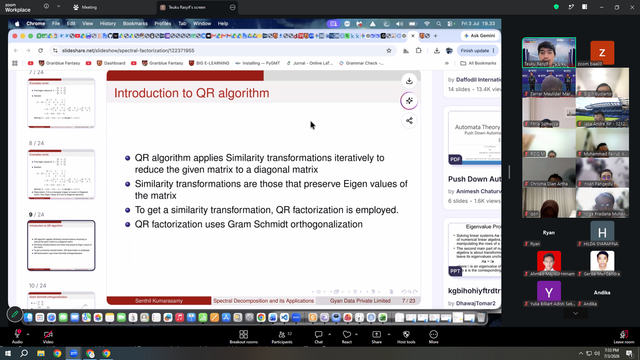The height and width of the screenshot is (360, 640).
Task: Select Teuku Rasyif video tile
Action: (549, 53)
